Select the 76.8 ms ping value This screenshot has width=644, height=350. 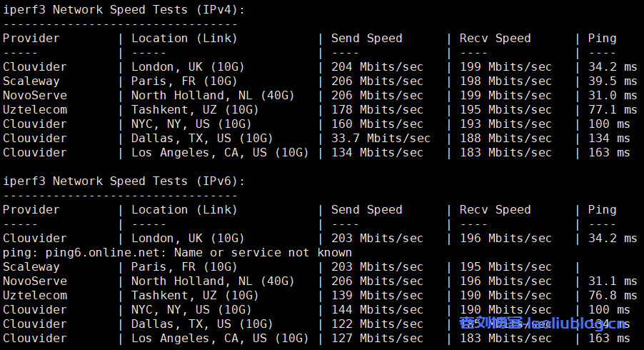pyautogui.click(x=612, y=295)
